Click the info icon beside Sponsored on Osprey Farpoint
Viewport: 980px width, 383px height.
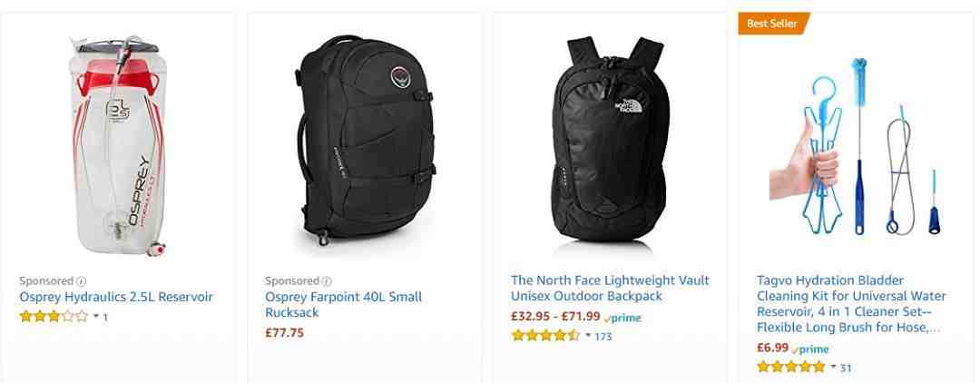[327, 281]
